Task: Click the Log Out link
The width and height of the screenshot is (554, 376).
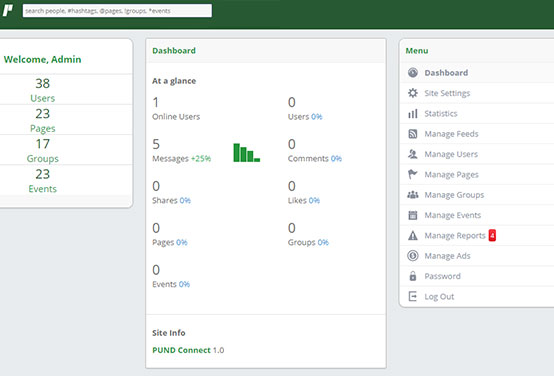Action: tap(439, 297)
